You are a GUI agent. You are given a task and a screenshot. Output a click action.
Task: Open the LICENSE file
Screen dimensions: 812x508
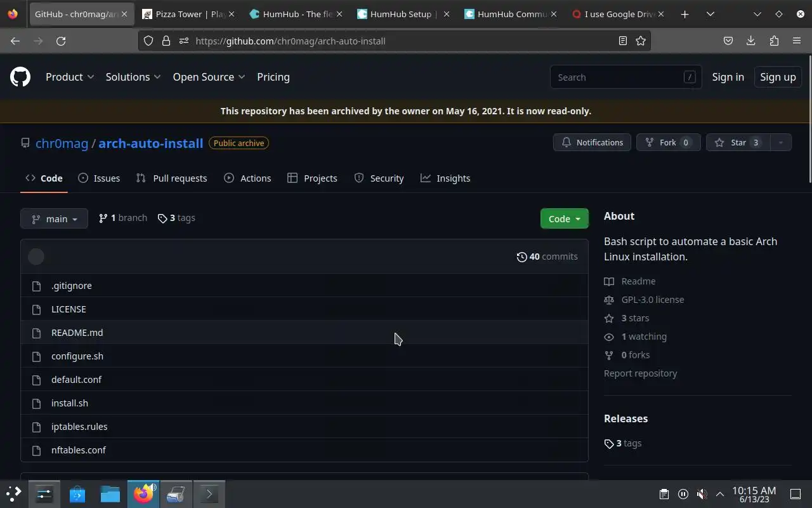(x=69, y=309)
